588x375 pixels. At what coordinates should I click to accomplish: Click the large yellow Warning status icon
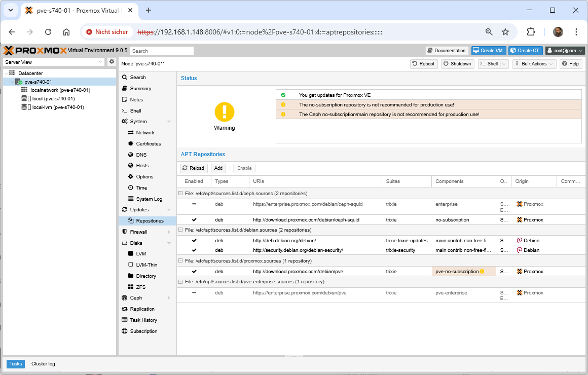tap(224, 111)
